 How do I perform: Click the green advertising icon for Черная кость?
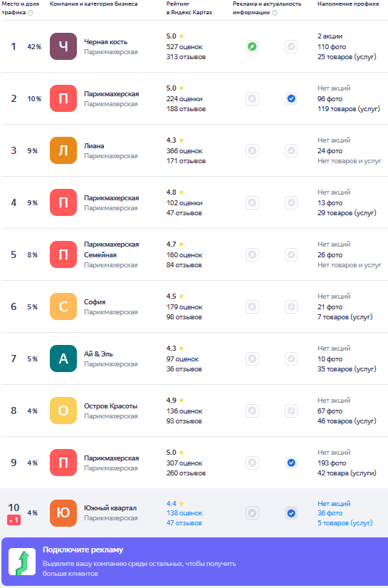tap(253, 47)
